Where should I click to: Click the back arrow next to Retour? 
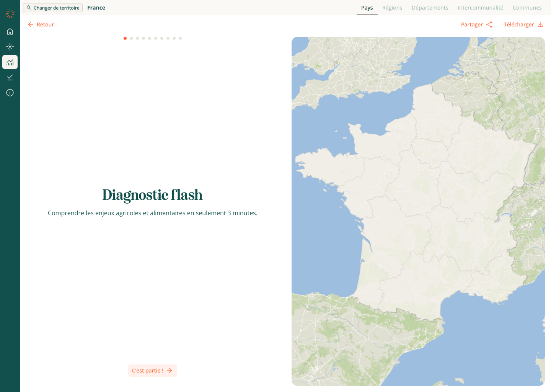point(31,24)
